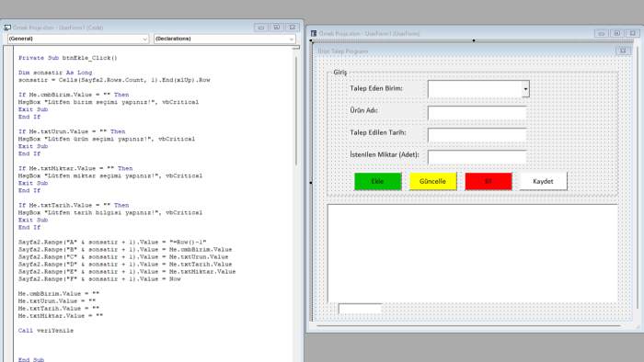Click the Ürün Talep Programı form title bar
This screenshot has height=362, width=644.
pos(468,51)
